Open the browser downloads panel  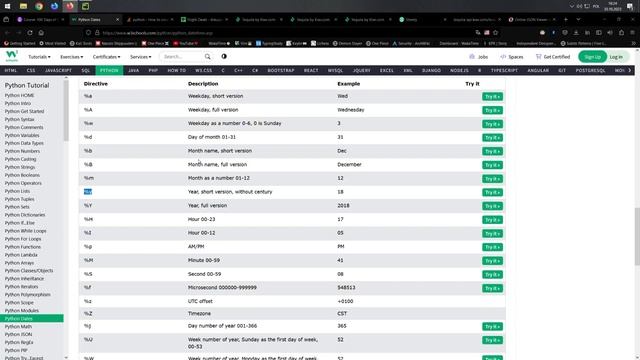pos(576,33)
